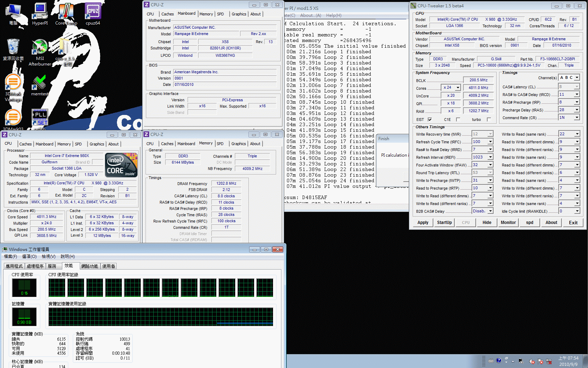Launch the setfsb PLL SET shortcut
The height and width of the screenshot is (368, 588).
pyautogui.click(x=40, y=119)
